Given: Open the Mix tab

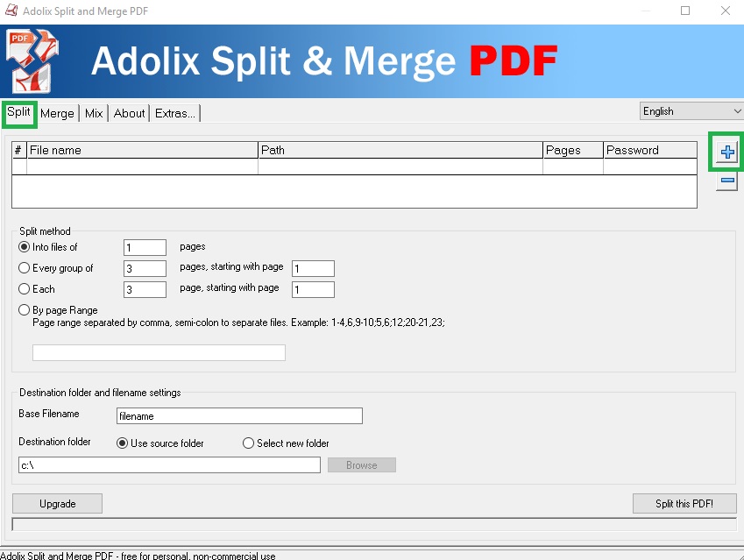Looking at the screenshot, I should [93, 113].
